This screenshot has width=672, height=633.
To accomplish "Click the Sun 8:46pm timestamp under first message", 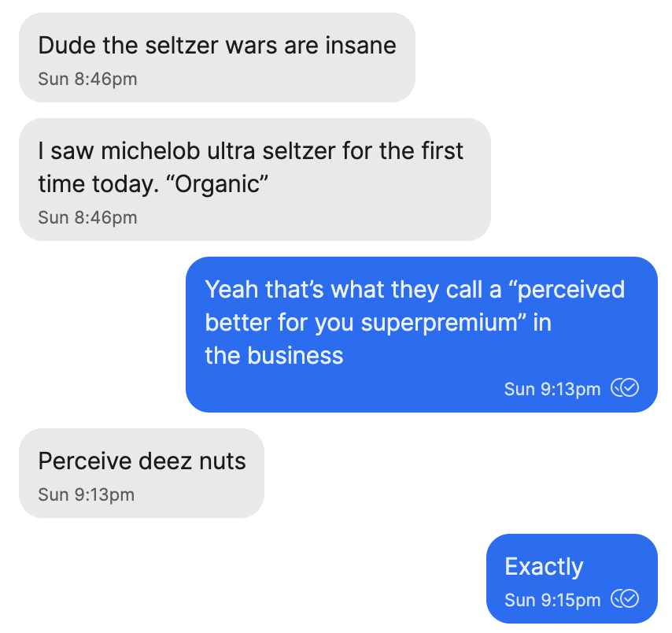I will [x=87, y=79].
